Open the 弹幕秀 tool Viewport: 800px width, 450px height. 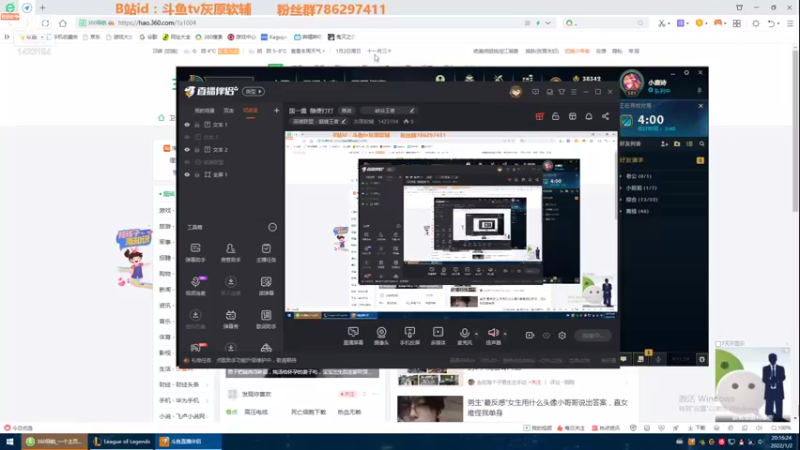click(x=231, y=319)
